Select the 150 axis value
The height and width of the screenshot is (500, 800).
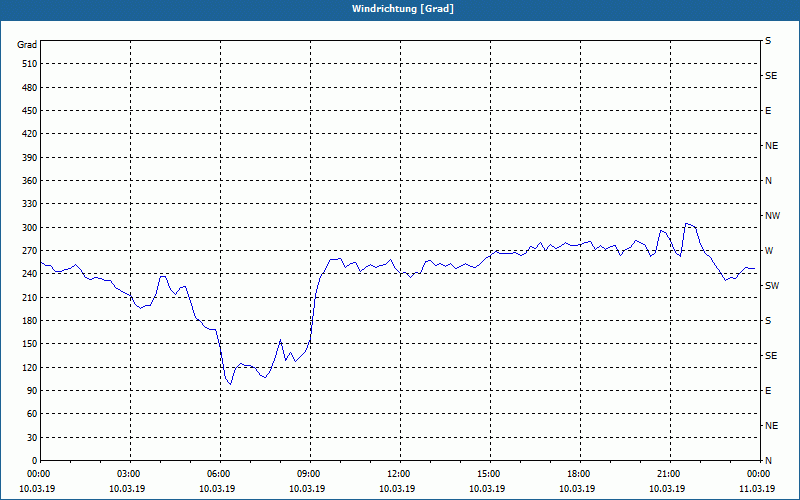(29, 343)
